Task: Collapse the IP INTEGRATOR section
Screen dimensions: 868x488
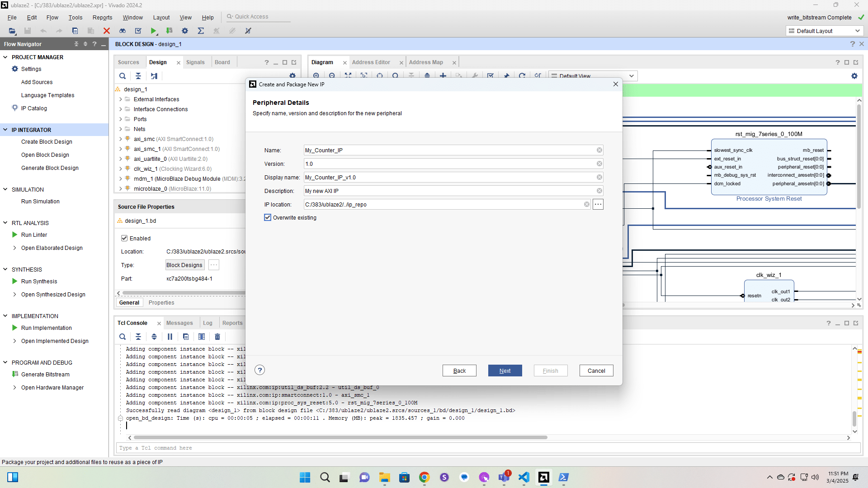Action: point(5,130)
